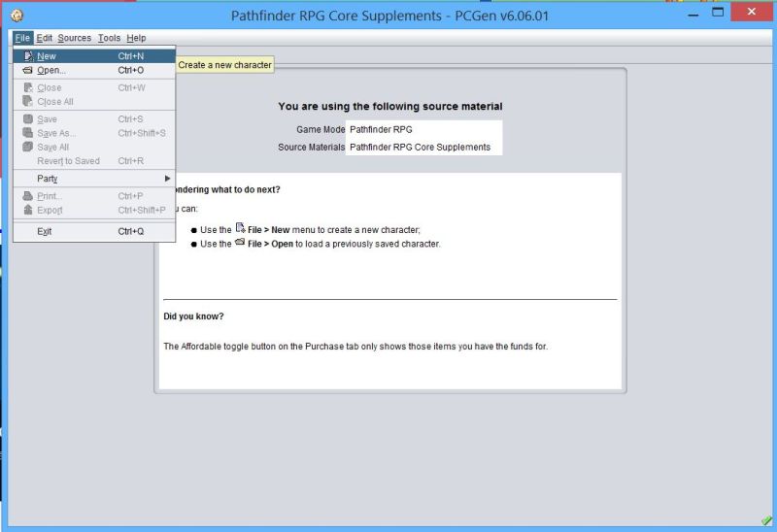Maximize the PCGen window

point(718,12)
